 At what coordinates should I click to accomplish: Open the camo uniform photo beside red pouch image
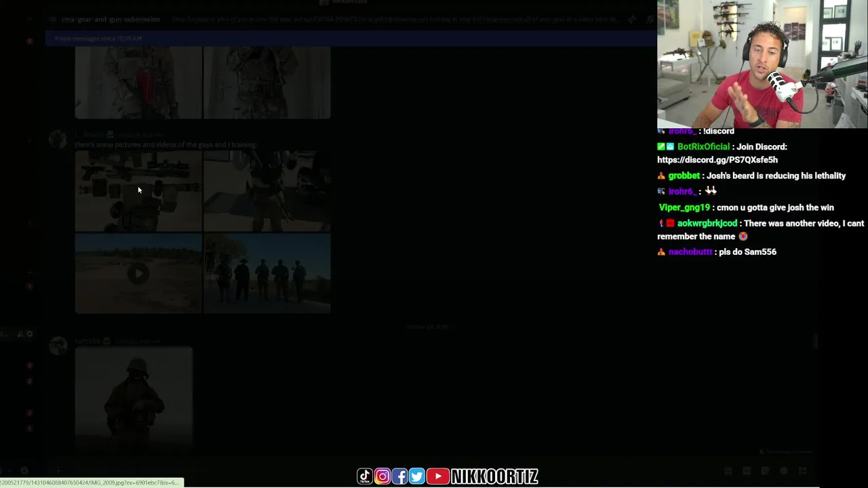(267, 83)
